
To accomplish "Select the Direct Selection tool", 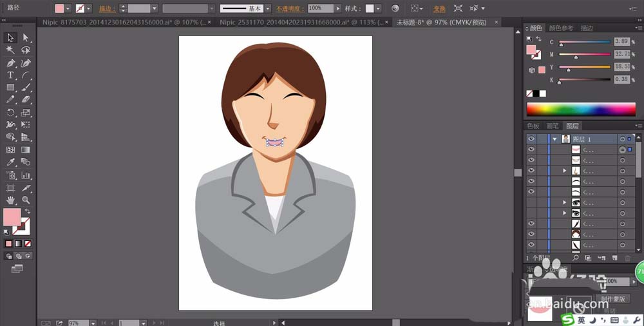I will [26, 38].
